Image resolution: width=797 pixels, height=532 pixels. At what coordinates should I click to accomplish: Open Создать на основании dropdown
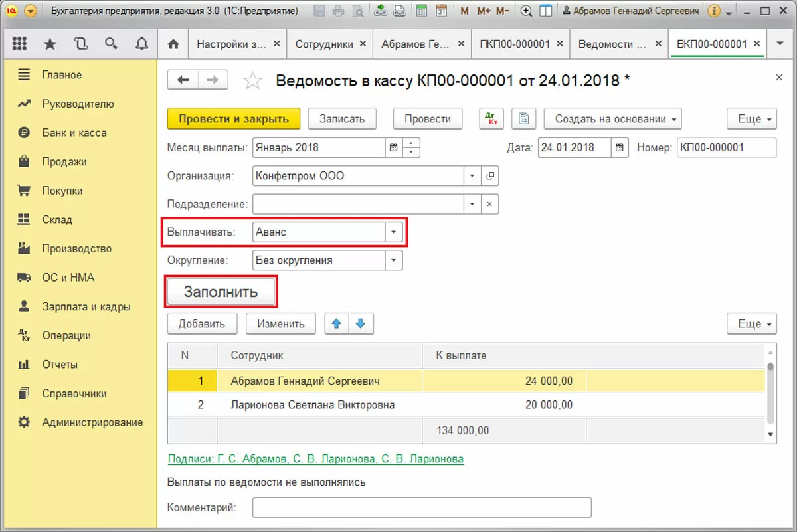613,119
